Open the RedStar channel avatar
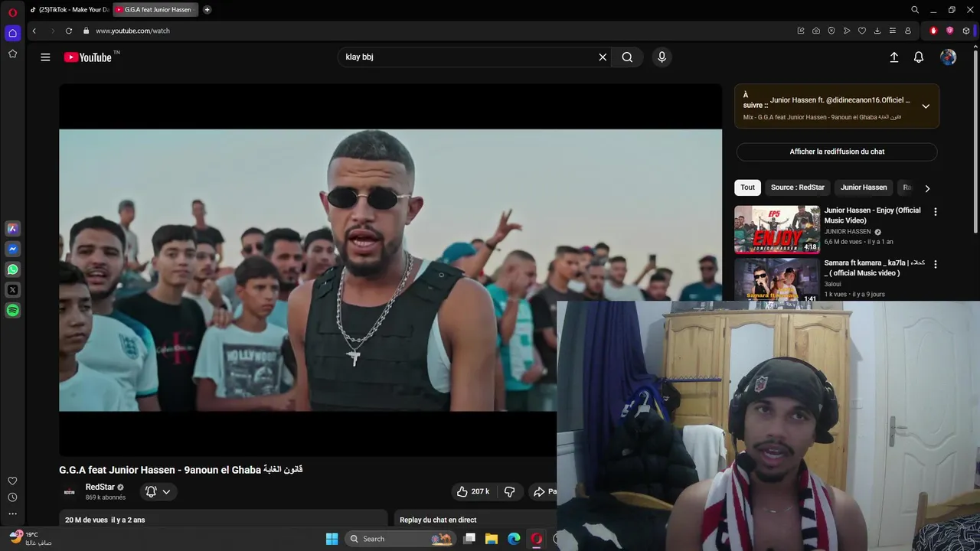The width and height of the screenshot is (980, 551). (x=70, y=492)
